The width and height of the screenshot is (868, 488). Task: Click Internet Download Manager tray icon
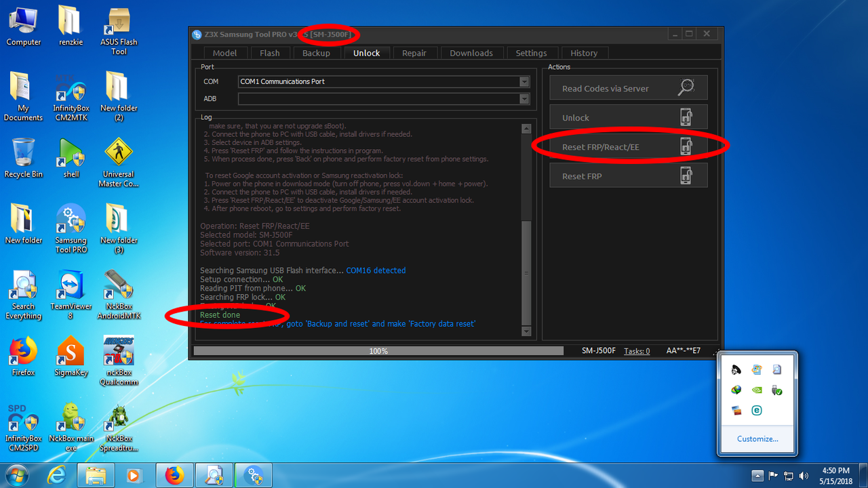pos(736,390)
